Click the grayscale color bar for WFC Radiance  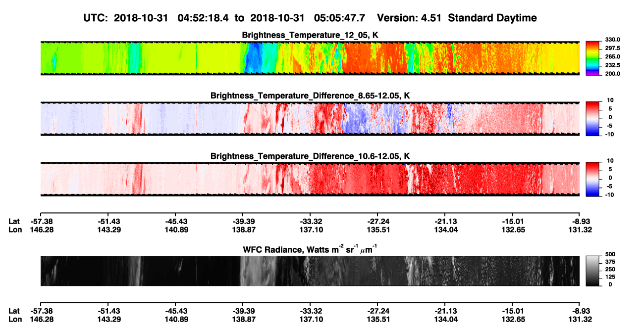[592, 271]
